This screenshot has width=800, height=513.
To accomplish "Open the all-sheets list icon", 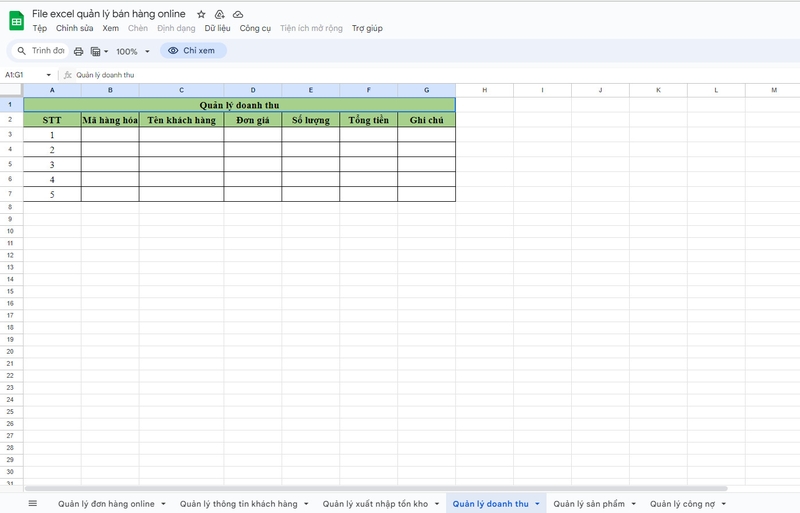I will pos(33,504).
